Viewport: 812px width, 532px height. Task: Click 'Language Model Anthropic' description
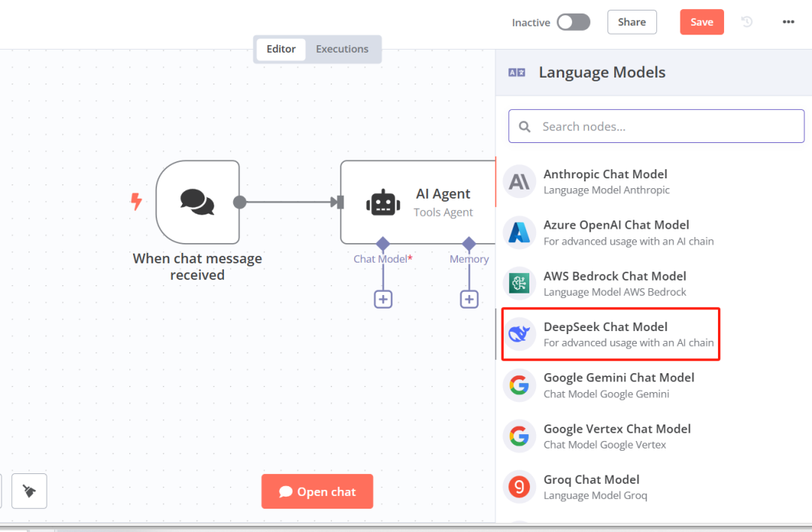point(607,190)
